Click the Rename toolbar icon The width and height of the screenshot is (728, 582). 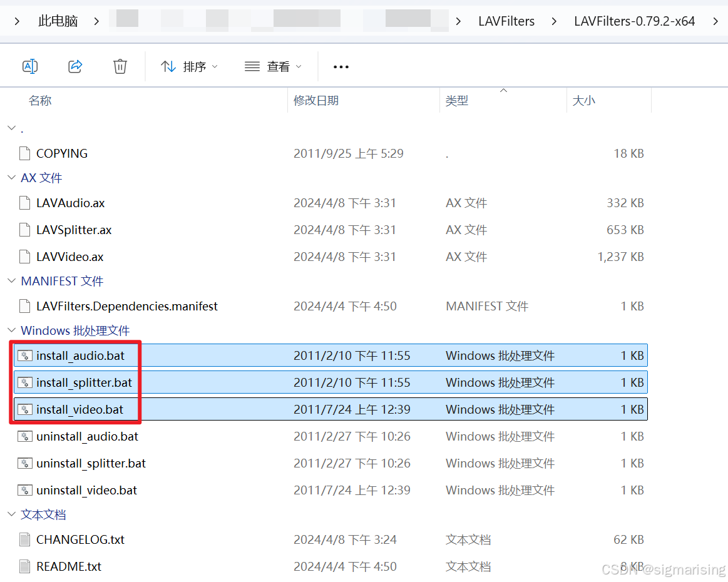click(30, 66)
